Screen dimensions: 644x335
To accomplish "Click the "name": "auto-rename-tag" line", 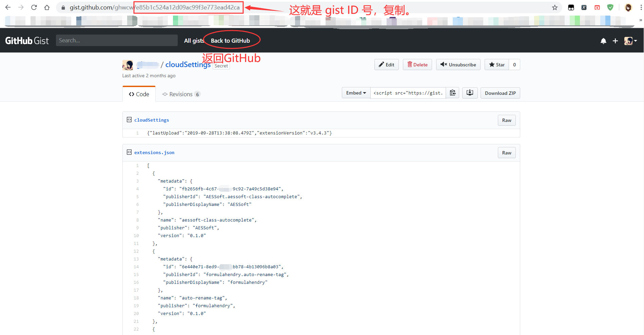I will 192,298.
